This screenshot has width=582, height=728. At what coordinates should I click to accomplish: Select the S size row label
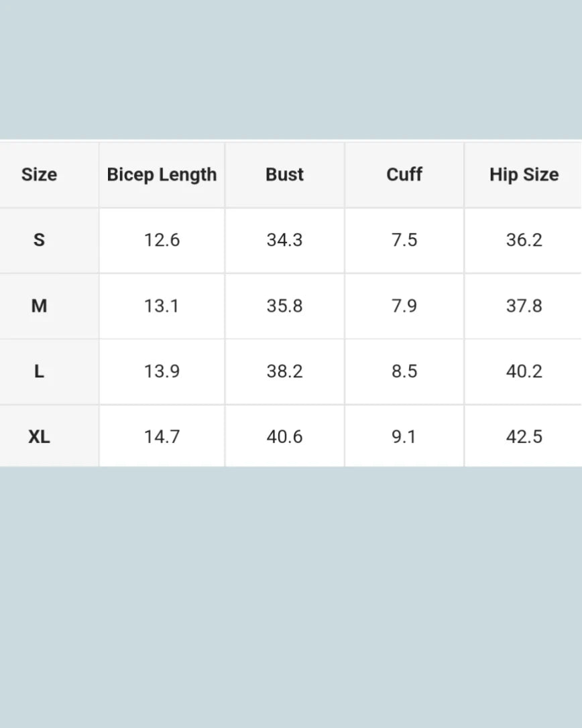(x=39, y=240)
